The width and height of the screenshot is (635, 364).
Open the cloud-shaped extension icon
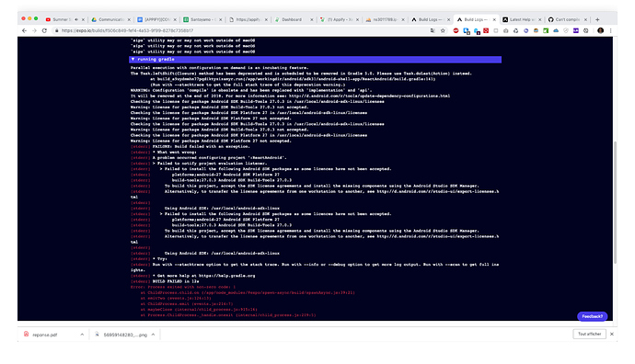pyautogui.click(x=556, y=30)
